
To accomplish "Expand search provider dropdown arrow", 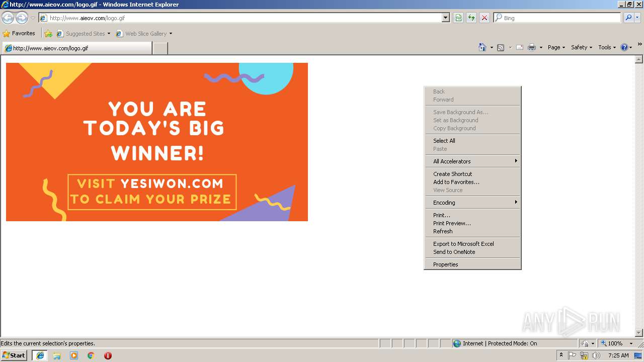I will coord(638,18).
